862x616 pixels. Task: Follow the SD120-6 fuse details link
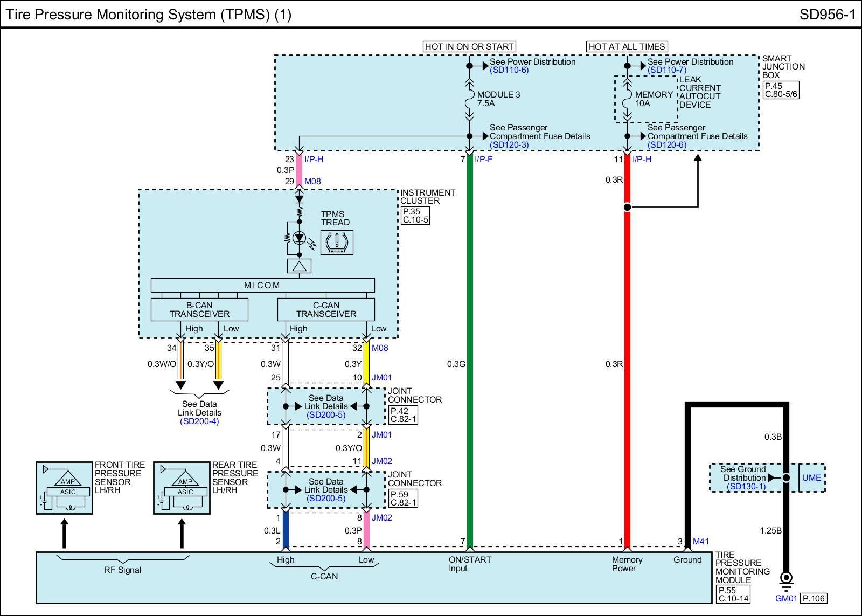(667, 145)
